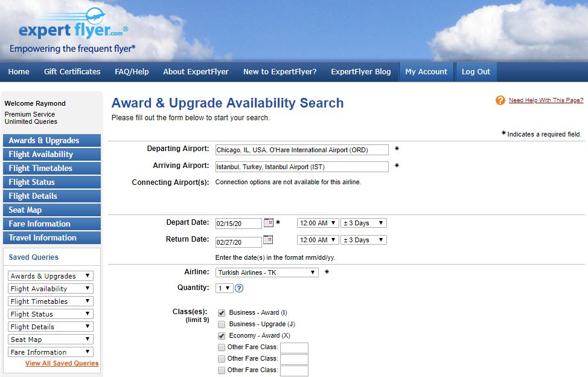This screenshot has height=377, width=588.
Task: Open the Depart Date time dropdown
Action: click(318, 223)
